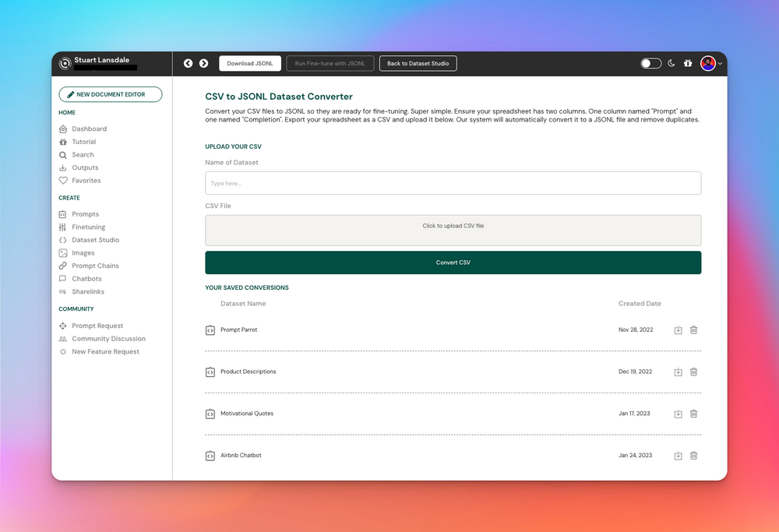Click the moon dark mode icon
The height and width of the screenshot is (532, 779).
coord(671,63)
